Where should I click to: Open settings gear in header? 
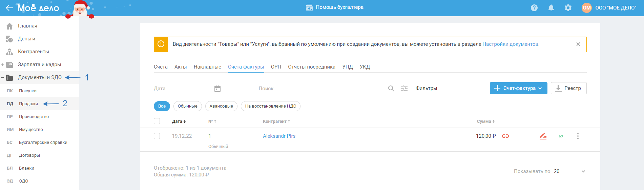(568, 8)
